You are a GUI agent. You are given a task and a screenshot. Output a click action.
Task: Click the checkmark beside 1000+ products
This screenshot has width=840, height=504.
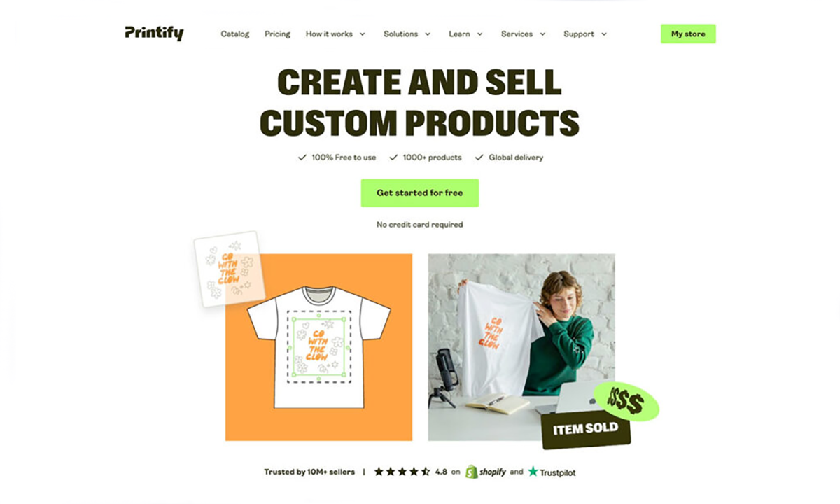pyautogui.click(x=393, y=157)
